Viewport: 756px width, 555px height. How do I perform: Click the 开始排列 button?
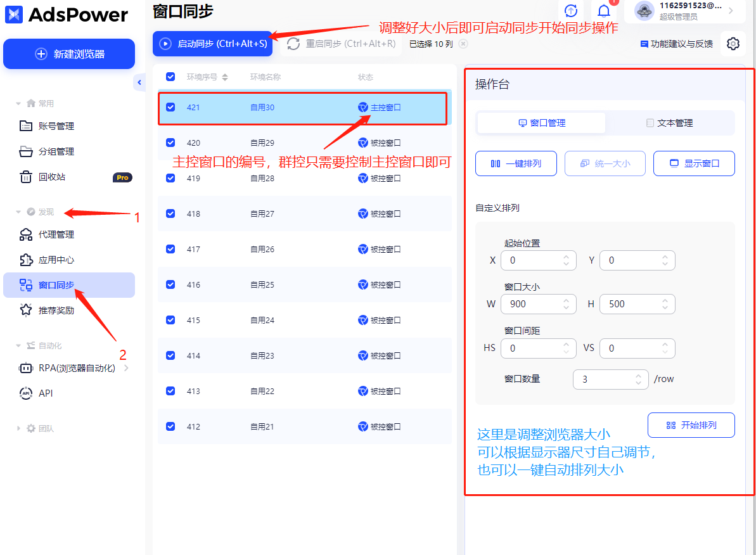click(x=691, y=425)
